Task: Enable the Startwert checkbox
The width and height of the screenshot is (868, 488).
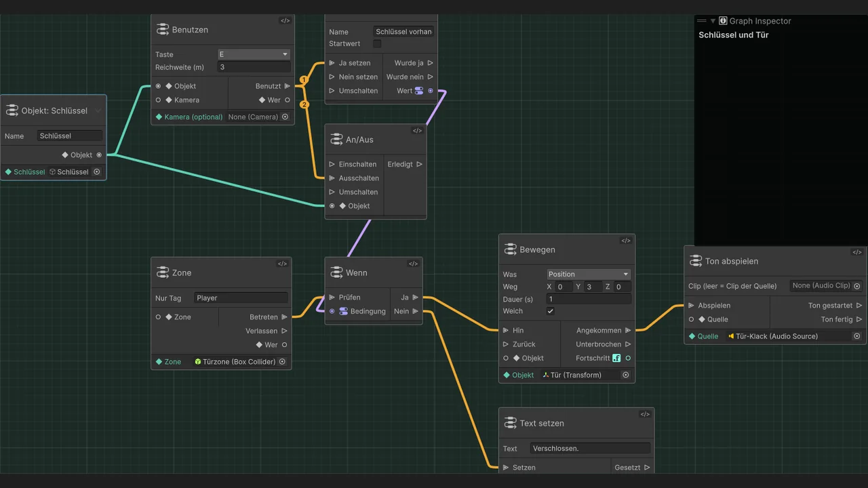Action: (x=377, y=43)
